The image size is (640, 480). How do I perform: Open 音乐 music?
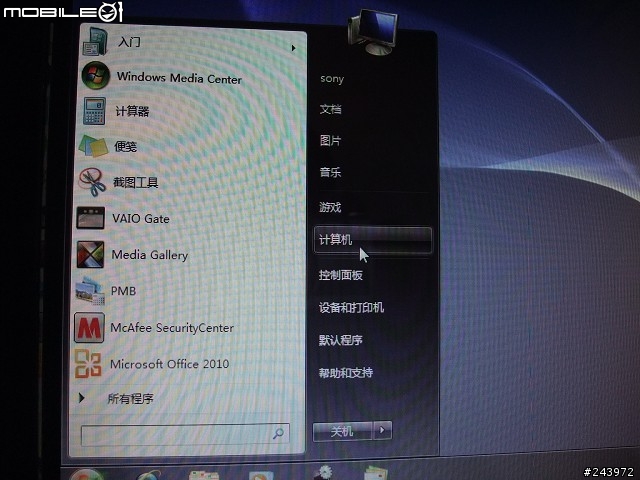point(330,172)
